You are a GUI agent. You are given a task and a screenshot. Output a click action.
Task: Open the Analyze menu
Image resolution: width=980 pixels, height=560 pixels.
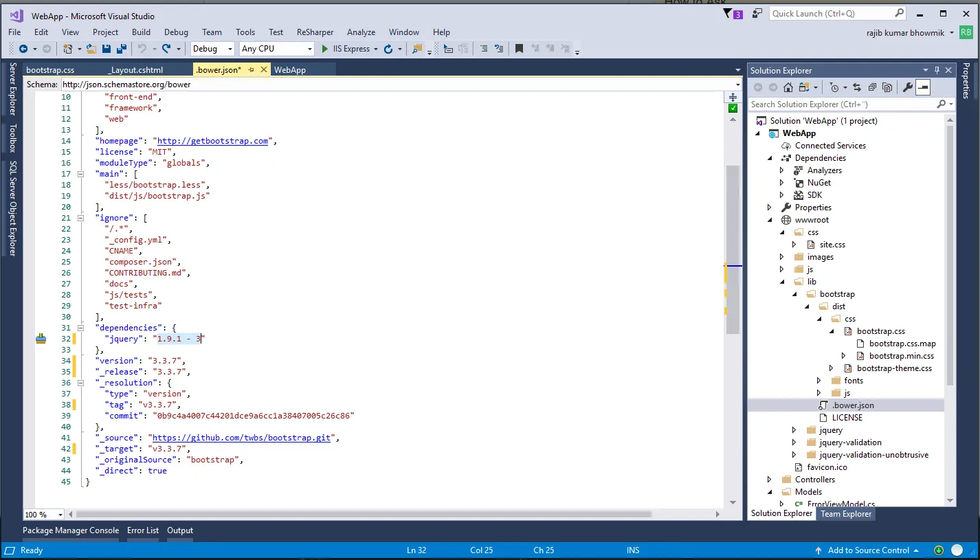point(361,32)
